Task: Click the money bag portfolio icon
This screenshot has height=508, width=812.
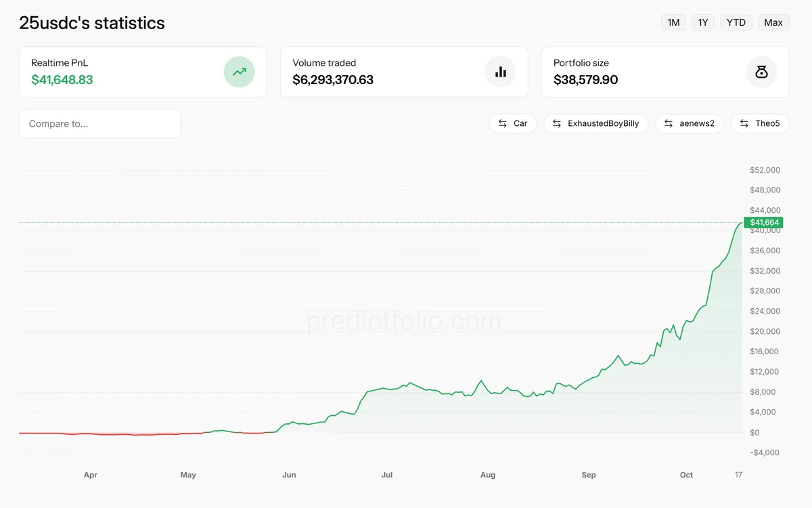Action: click(761, 72)
